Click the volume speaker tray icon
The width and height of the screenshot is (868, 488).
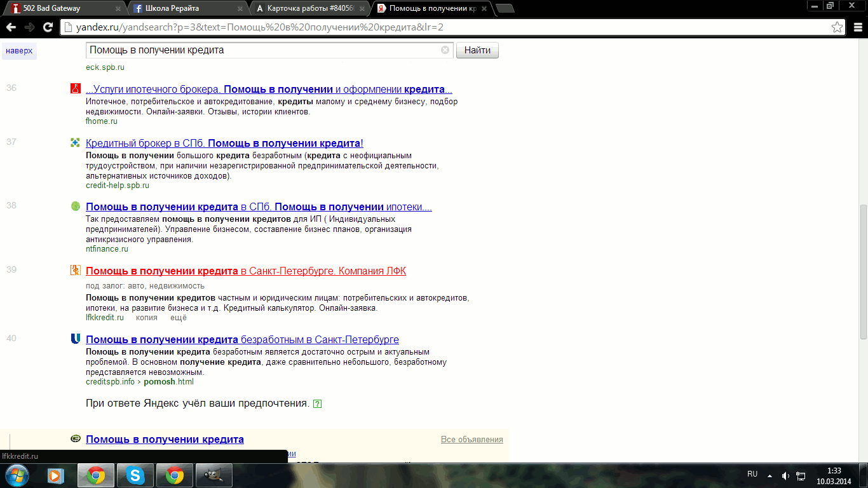pos(785,475)
